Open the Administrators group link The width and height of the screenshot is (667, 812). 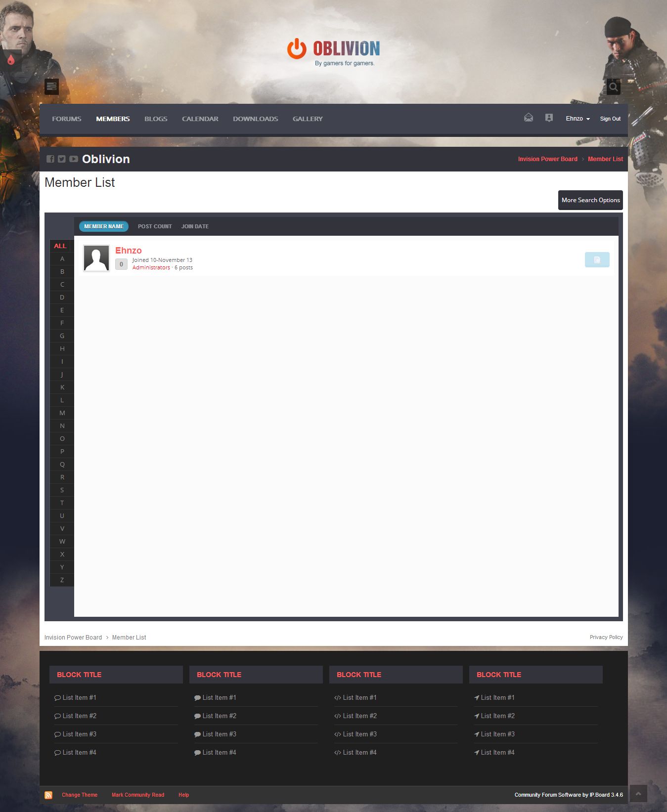coord(151,267)
